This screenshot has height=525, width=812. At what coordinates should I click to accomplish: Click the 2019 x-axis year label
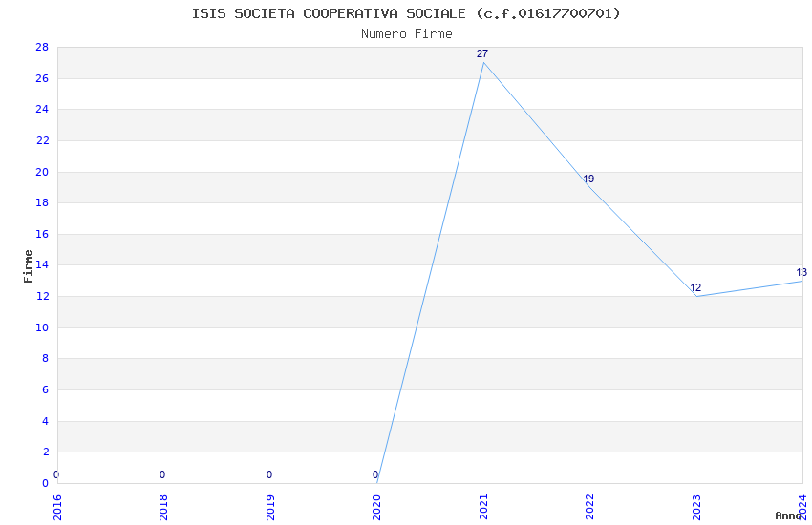pos(270,508)
